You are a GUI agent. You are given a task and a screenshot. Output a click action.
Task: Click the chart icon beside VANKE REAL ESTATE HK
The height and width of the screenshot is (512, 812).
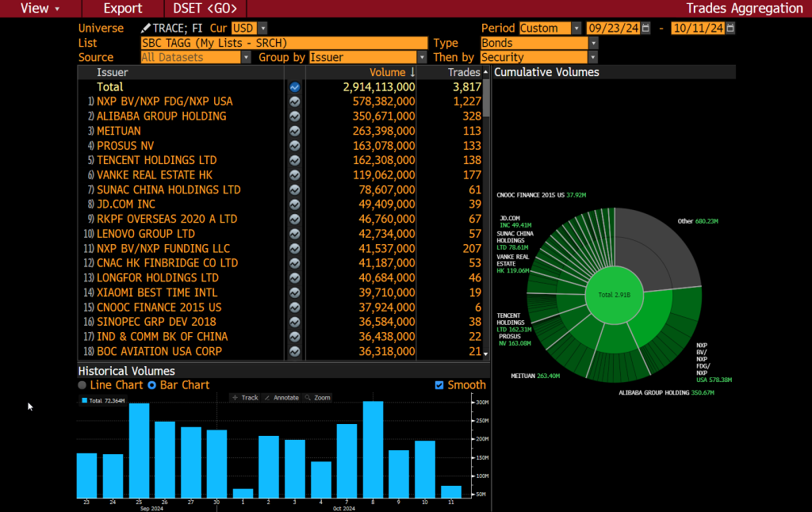(x=295, y=175)
